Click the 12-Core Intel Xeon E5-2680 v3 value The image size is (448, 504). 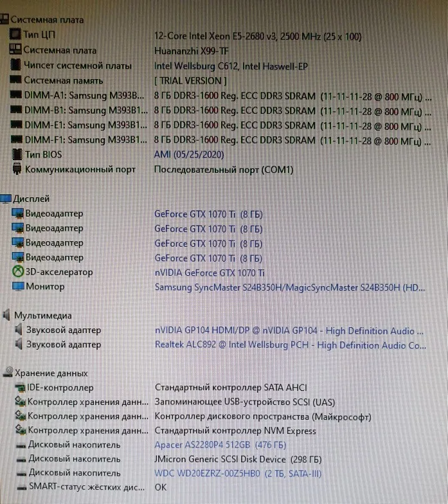258,36
